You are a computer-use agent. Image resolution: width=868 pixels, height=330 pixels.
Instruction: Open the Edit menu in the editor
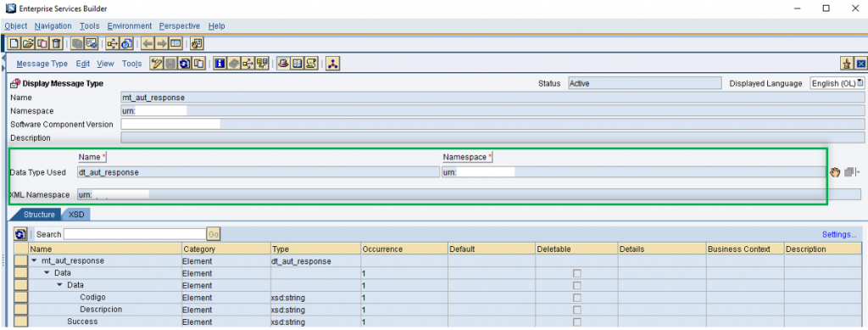(x=82, y=64)
